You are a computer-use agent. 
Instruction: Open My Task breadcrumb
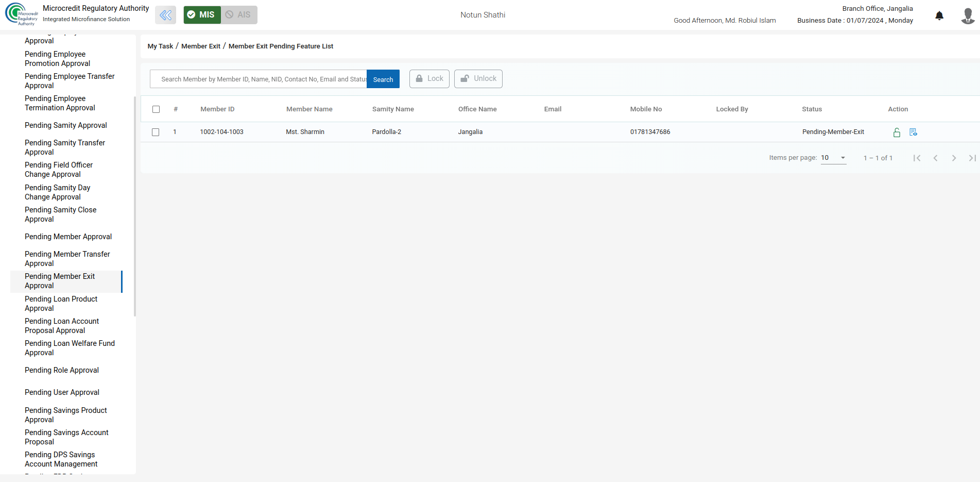(160, 46)
